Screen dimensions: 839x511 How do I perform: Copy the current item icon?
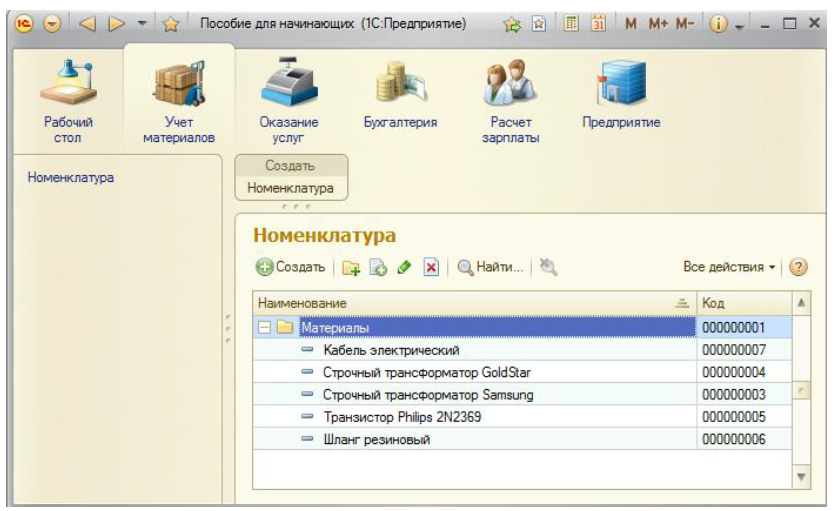(x=378, y=268)
